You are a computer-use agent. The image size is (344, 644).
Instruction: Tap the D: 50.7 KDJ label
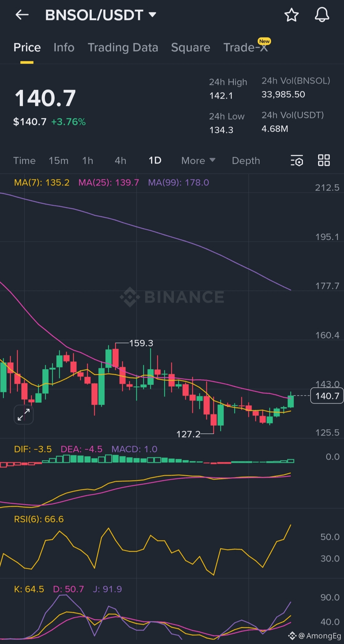68,589
